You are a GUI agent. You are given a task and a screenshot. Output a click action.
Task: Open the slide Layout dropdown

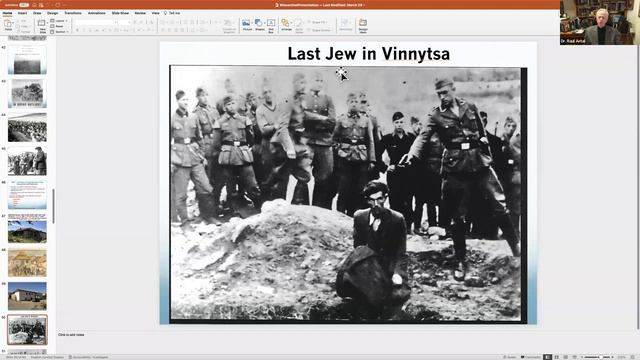point(59,21)
